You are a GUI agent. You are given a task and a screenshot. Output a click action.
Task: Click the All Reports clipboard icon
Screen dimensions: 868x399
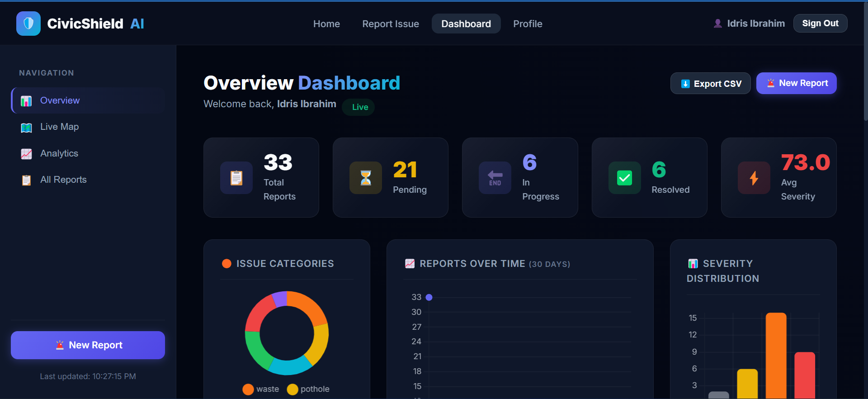26,180
